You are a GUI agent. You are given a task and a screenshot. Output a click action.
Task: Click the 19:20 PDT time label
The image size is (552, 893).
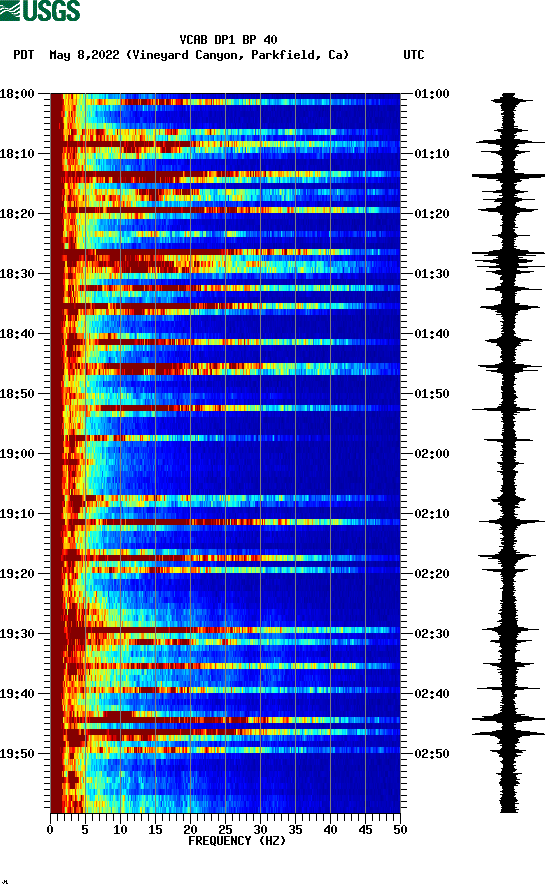17,574
